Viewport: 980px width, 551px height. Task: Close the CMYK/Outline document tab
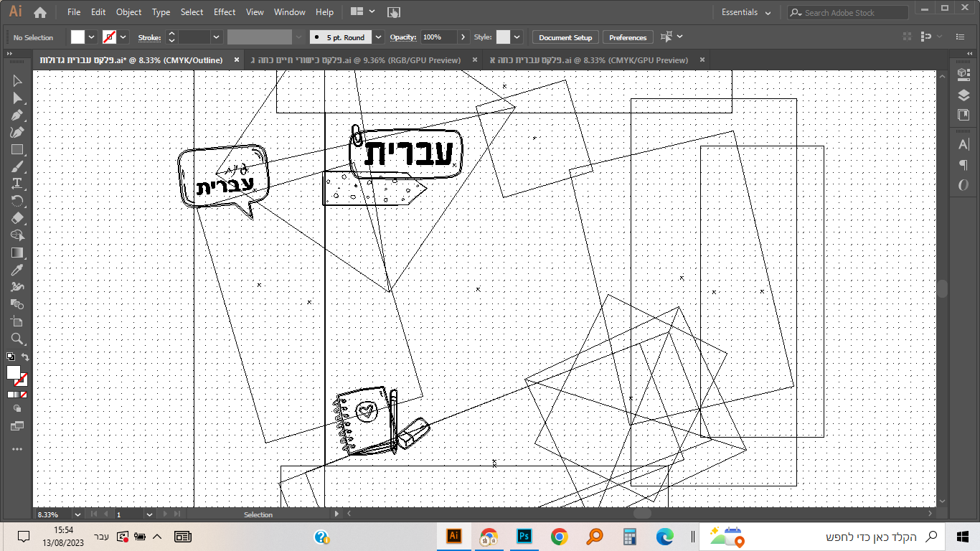pyautogui.click(x=237, y=60)
